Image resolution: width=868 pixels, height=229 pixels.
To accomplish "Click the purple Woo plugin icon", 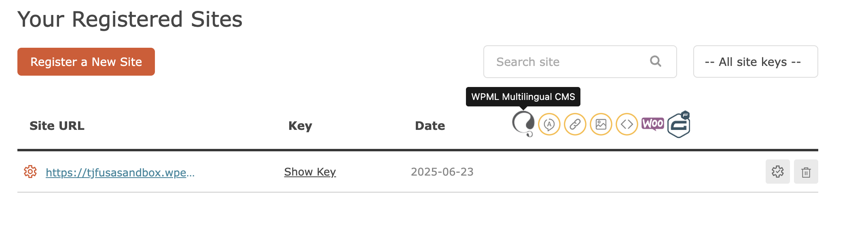I will click(x=653, y=124).
